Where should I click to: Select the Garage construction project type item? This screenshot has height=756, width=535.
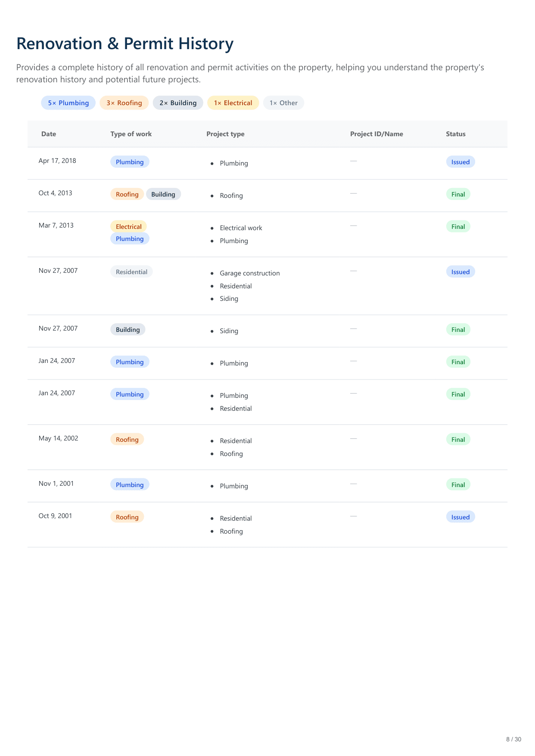(x=250, y=273)
